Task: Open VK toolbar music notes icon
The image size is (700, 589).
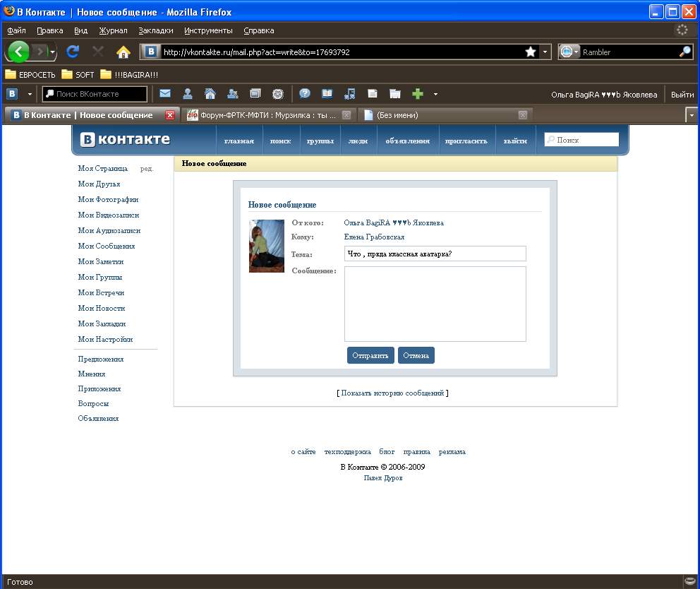Action: (350, 94)
